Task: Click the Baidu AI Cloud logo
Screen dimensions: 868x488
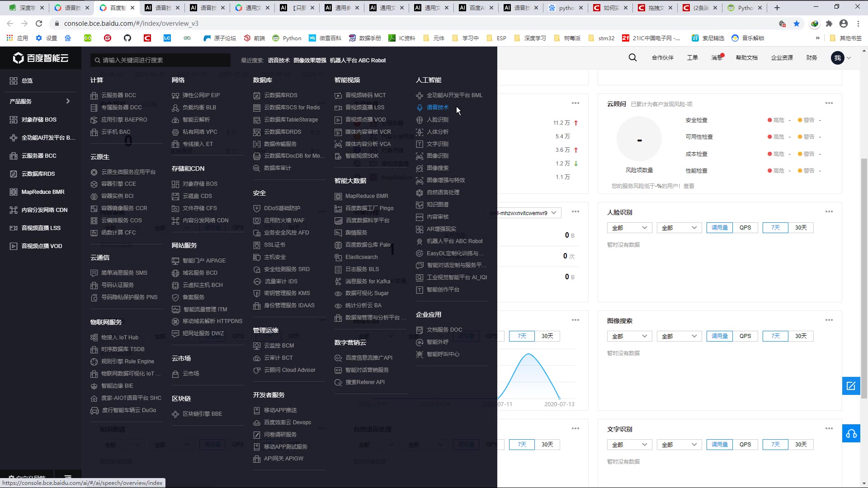Action: (41, 58)
